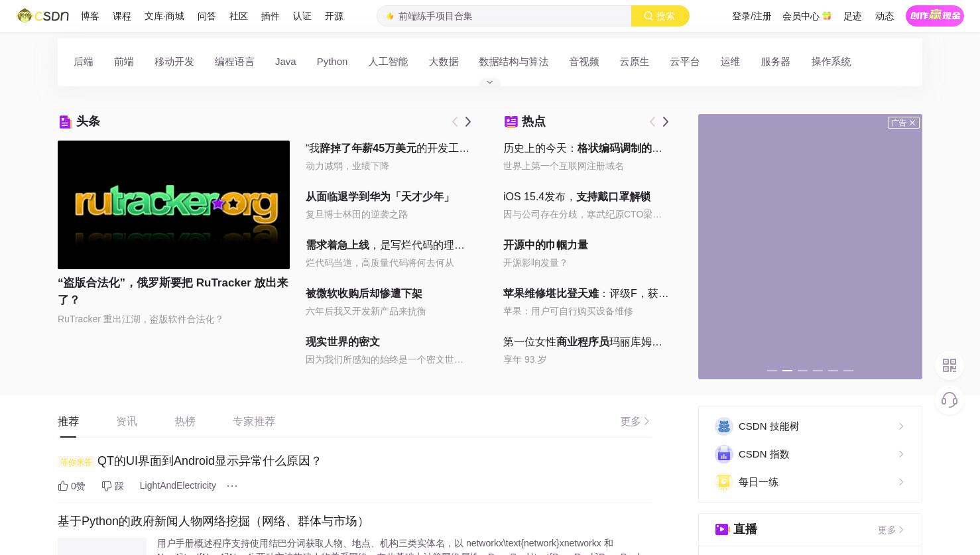Go to next 头条 page arrow
Viewport: 980px width, 555px height.
point(468,121)
